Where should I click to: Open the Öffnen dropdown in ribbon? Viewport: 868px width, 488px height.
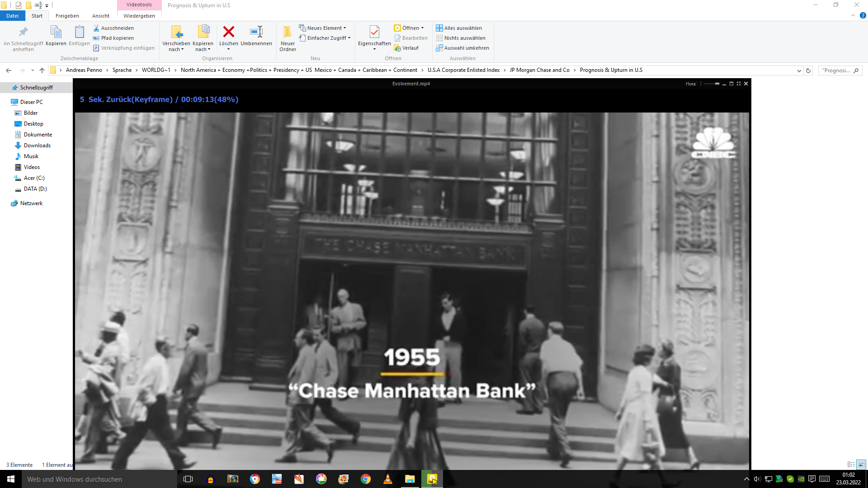click(x=409, y=28)
